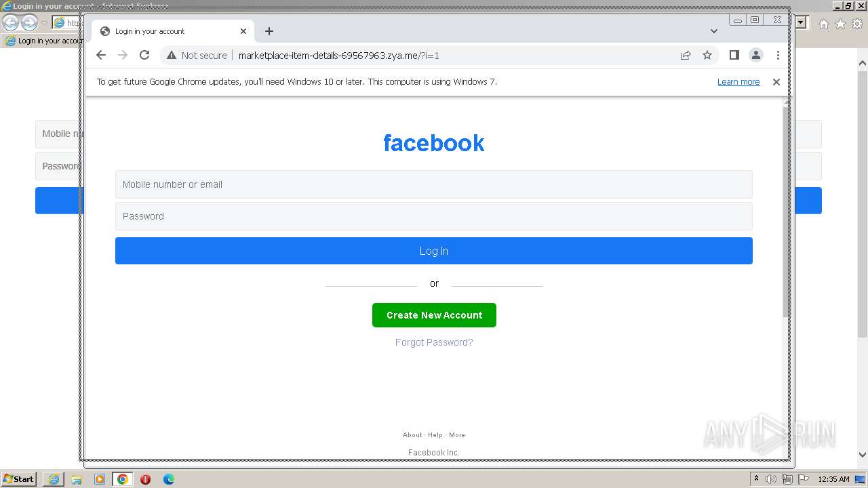The width and height of the screenshot is (868, 488).
Task: Open File Explorer from taskbar
Action: 77,479
